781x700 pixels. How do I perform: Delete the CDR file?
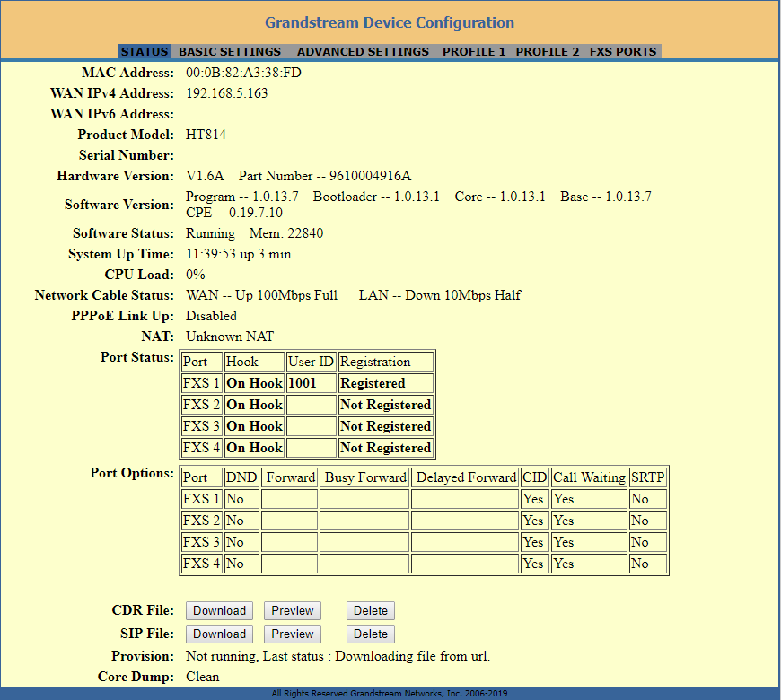(371, 611)
